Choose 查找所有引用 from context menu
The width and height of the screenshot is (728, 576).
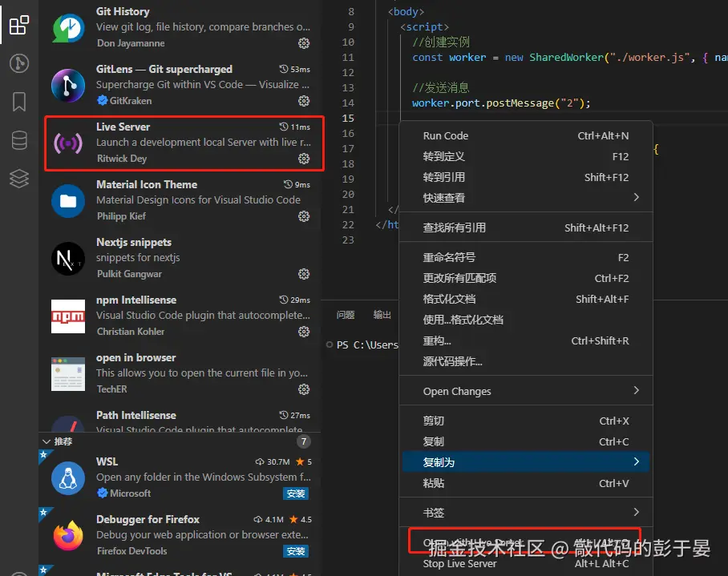tap(526, 228)
